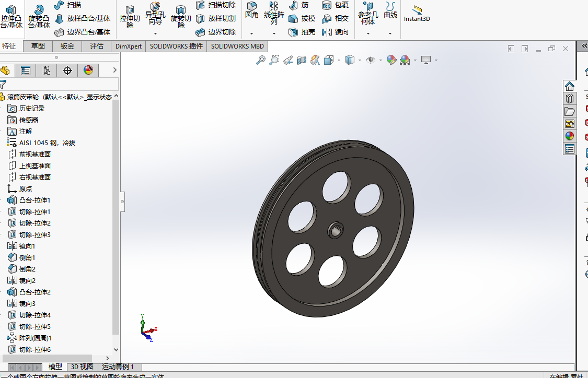Click the 放样切割 lofted cut tool
588x378 pixels.
pos(216,18)
